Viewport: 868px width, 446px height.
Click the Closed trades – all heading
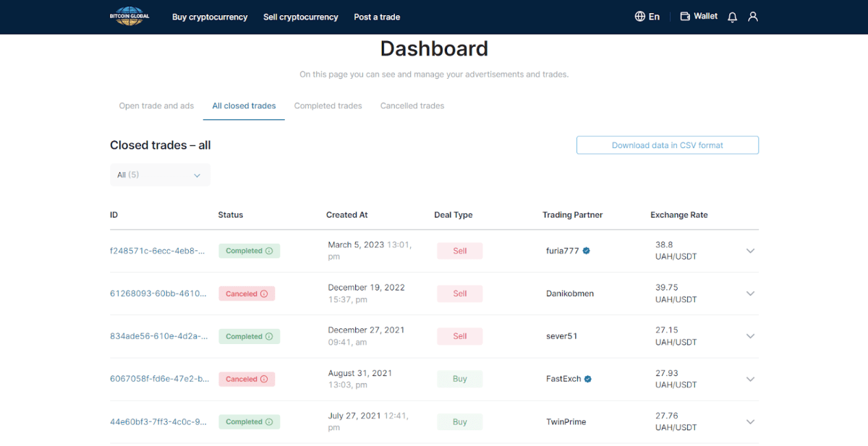pos(161,145)
